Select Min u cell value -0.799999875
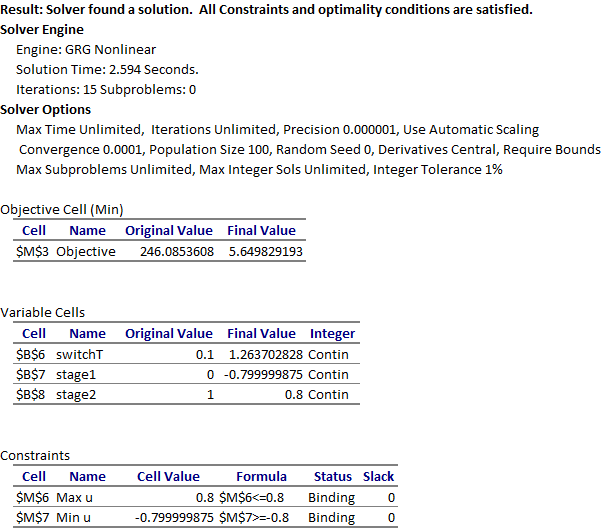606x530 pixels. [x=174, y=518]
